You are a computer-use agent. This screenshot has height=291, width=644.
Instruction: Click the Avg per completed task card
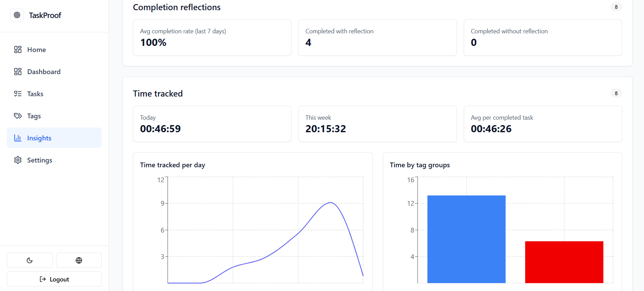(542, 124)
